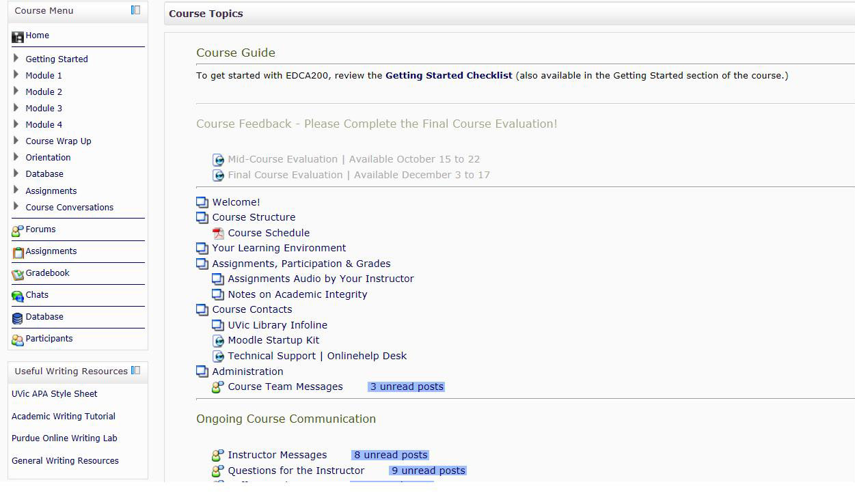Expand the Course Conversations arrow
This screenshot has height=504, width=855.
pyautogui.click(x=16, y=207)
